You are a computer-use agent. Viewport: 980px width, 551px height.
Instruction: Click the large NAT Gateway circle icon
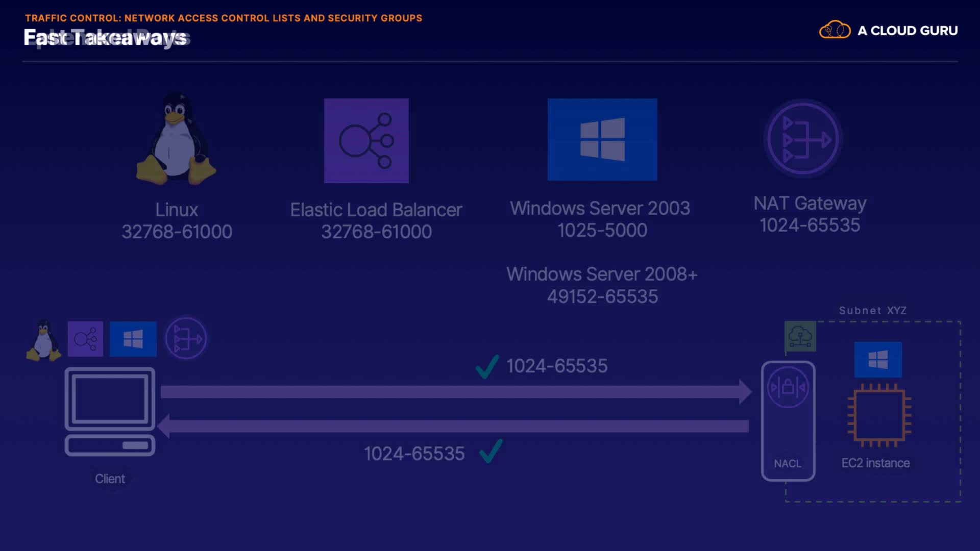point(803,139)
